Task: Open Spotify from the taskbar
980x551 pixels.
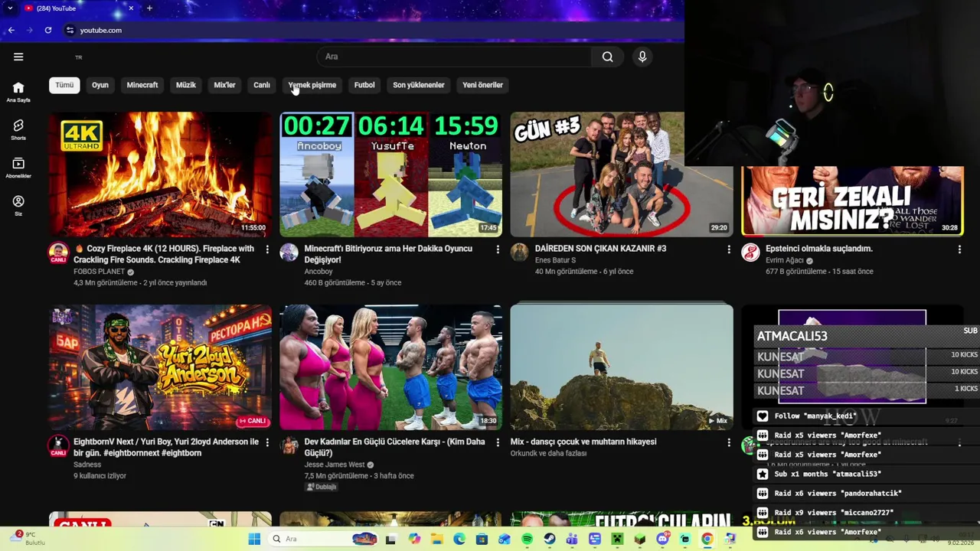Action: click(527, 539)
